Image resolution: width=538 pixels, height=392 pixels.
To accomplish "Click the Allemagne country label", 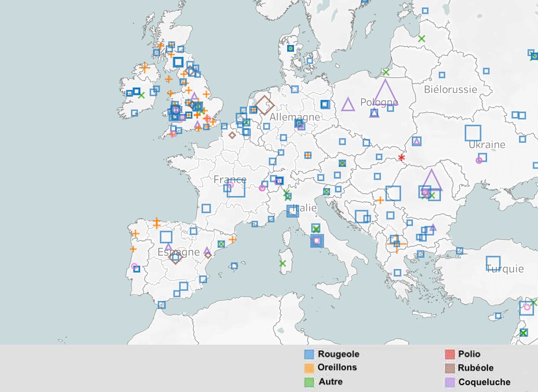I will pyautogui.click(x=295, y=116).
